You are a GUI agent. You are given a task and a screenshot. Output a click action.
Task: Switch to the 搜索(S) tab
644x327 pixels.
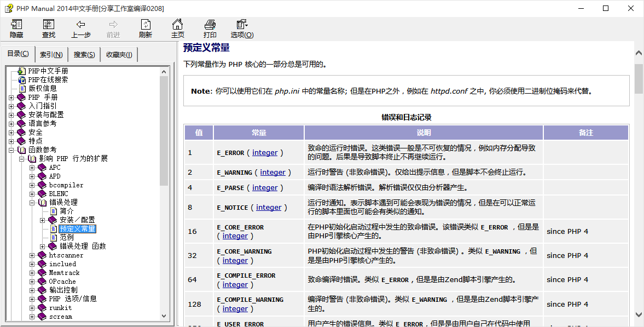point(84,54)
